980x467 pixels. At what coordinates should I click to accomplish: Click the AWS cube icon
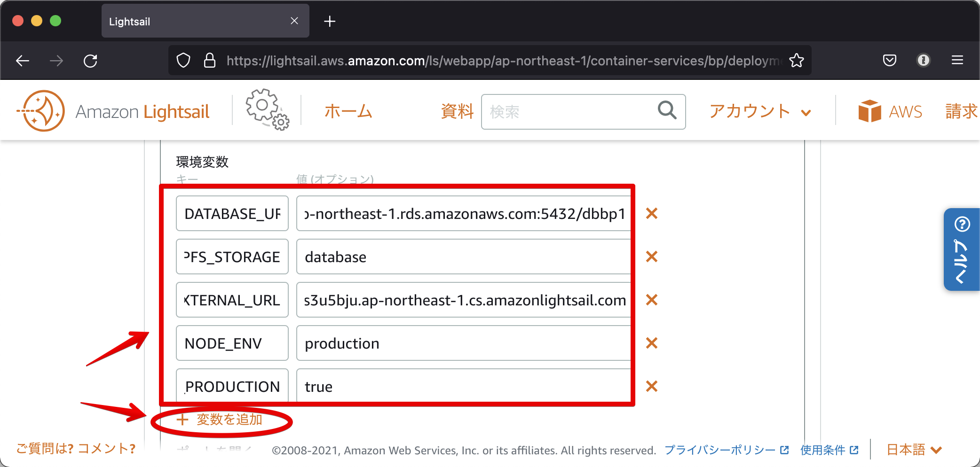coord(869,111)
